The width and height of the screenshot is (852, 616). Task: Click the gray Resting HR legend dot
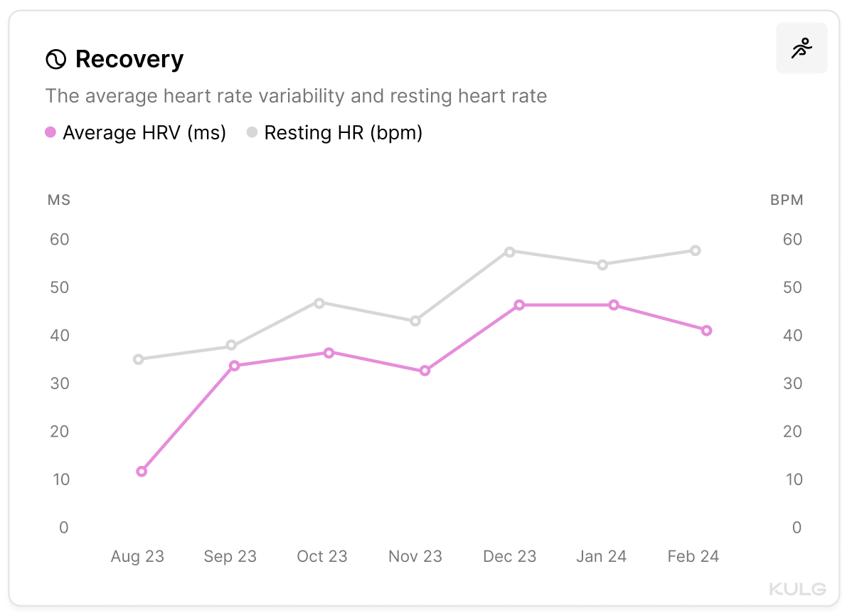(252, 133)
